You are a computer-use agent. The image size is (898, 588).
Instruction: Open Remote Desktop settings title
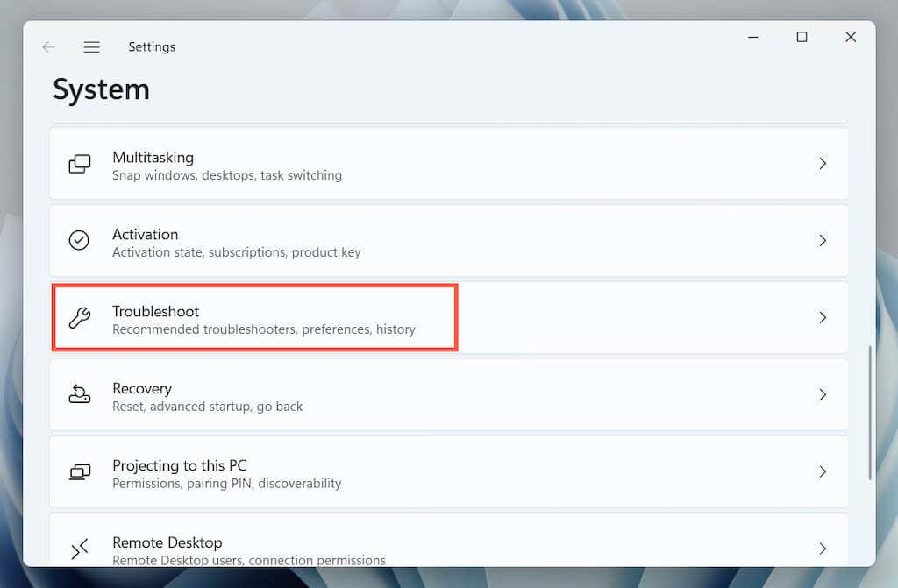(167, 542)
